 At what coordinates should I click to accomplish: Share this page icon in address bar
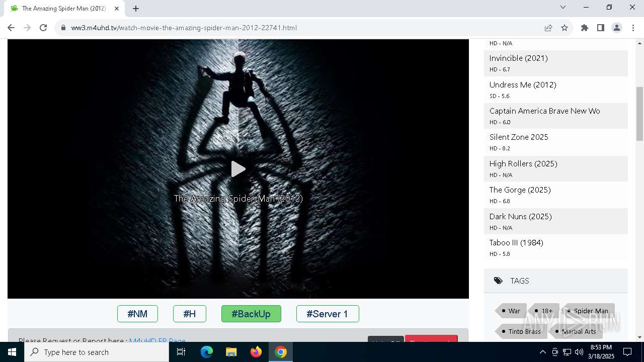pos(548,28)
